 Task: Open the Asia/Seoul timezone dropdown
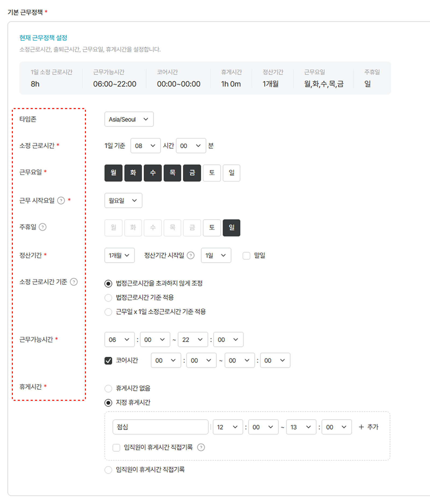point(129,119)
